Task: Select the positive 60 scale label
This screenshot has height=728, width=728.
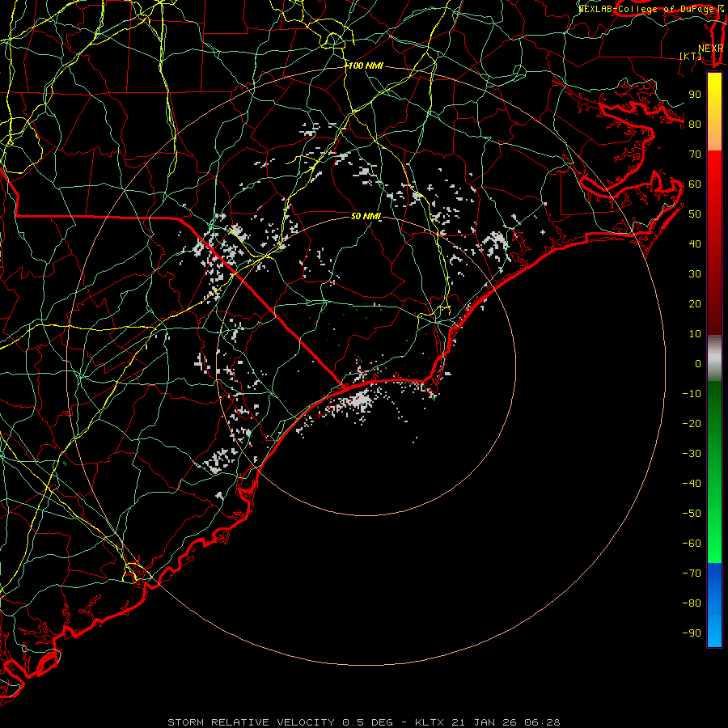Action: coord(695,184)
